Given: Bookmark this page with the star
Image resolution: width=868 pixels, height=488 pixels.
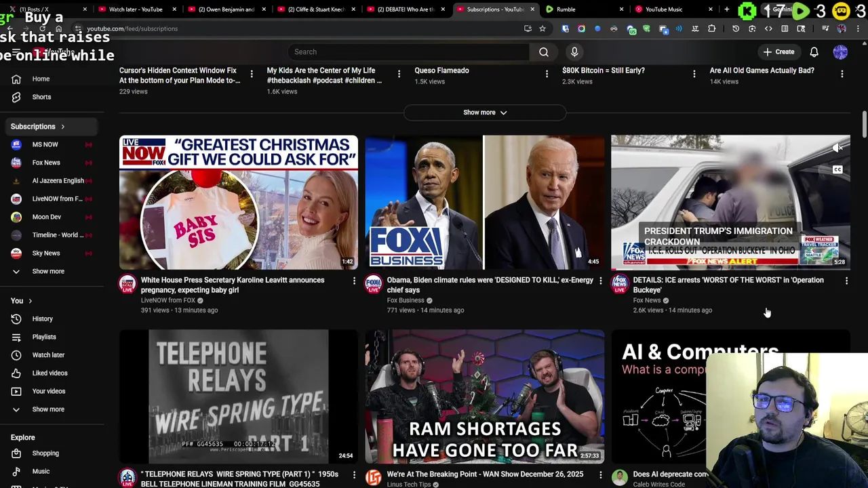Looking at the screenshot, I should [x=542, y=28].
